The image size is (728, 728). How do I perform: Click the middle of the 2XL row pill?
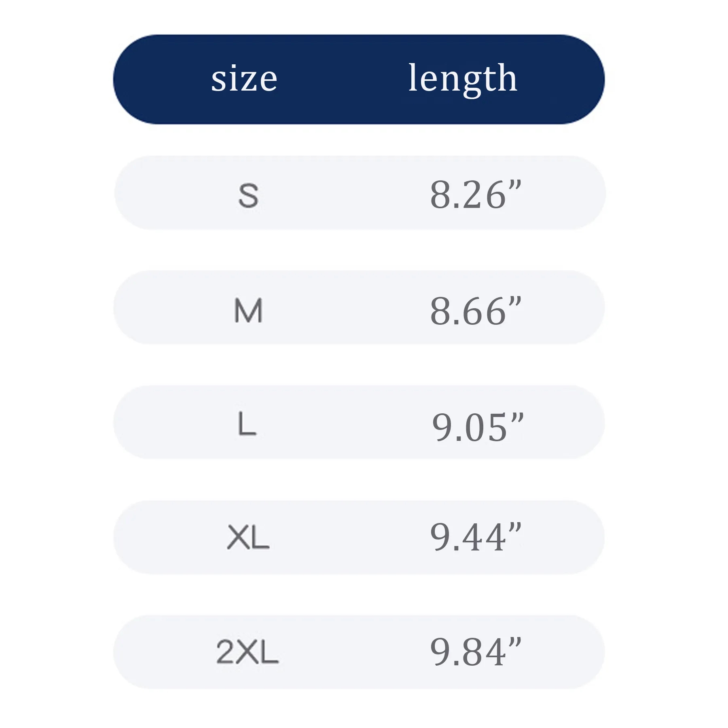click(359, 652)
